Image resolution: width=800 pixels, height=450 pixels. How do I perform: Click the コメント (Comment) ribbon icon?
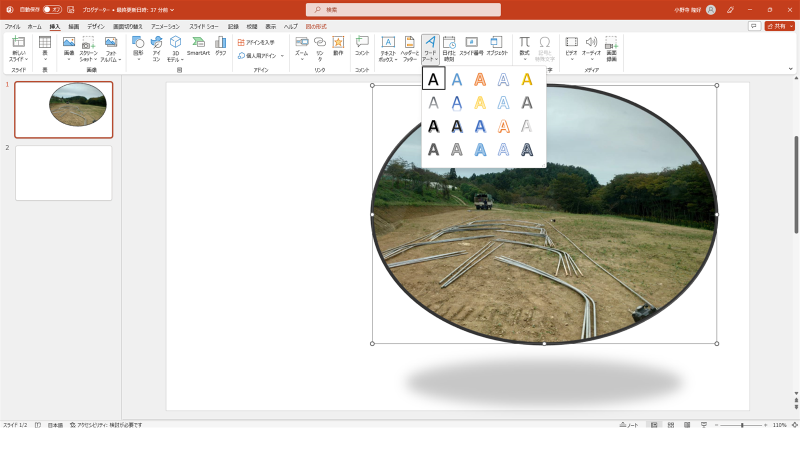pos(362,46)
